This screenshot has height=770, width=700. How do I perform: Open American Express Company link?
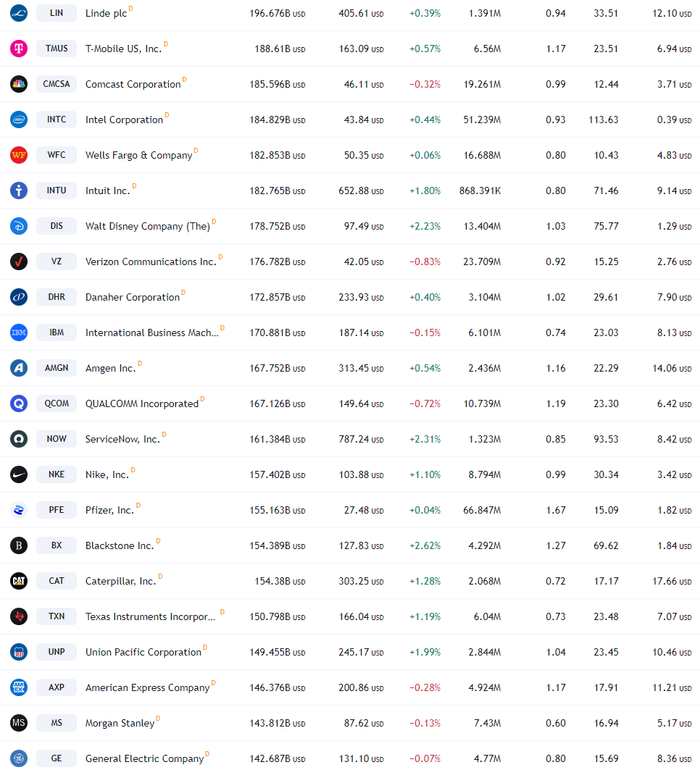147,688
